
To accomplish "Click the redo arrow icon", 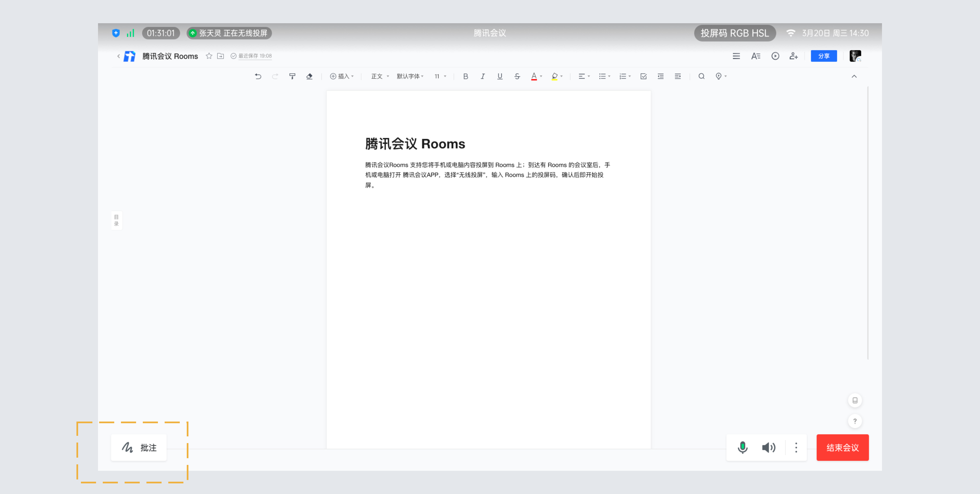I will coord(275,76).
